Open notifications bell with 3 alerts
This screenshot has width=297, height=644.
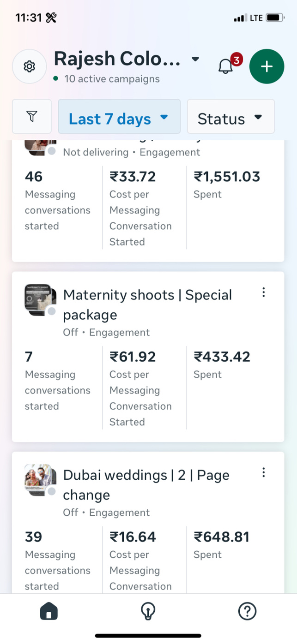click(226, 66)
